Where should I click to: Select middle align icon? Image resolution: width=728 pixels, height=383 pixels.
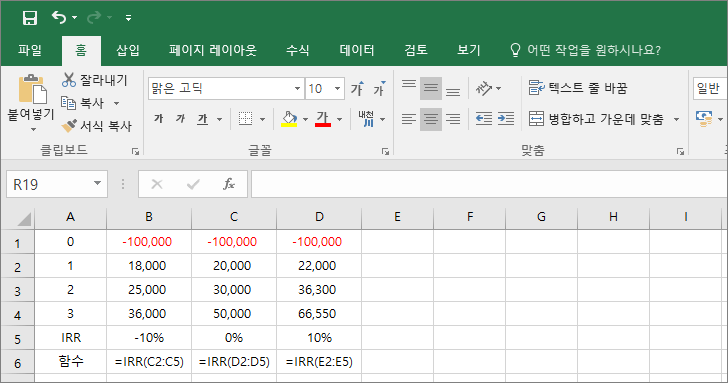[431, 88]
